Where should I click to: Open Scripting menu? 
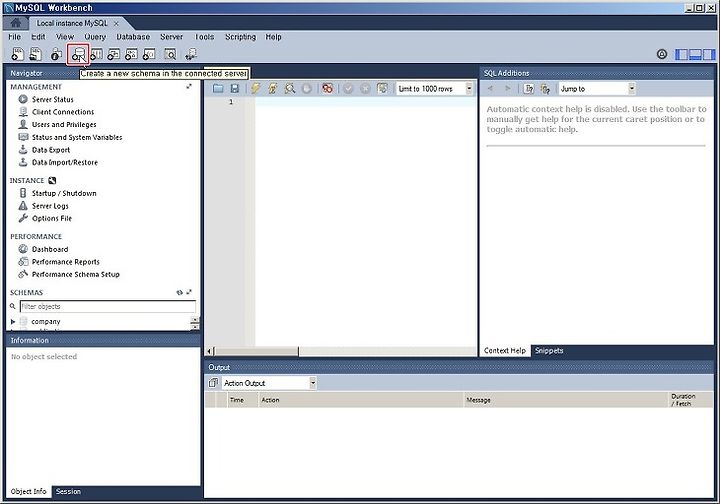(240, 37)
